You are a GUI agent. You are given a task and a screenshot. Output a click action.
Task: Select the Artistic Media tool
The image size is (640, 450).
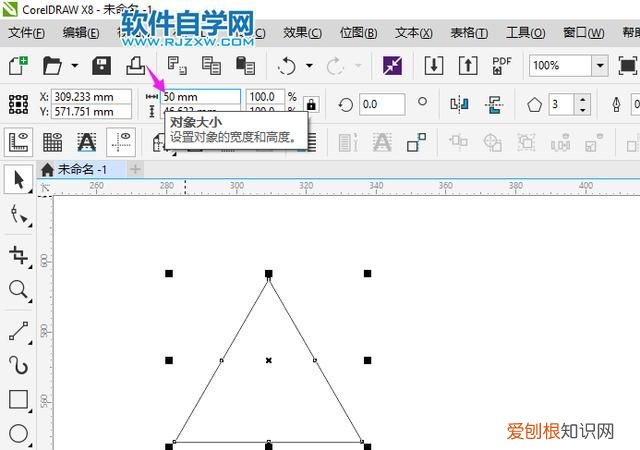point(18,365)
